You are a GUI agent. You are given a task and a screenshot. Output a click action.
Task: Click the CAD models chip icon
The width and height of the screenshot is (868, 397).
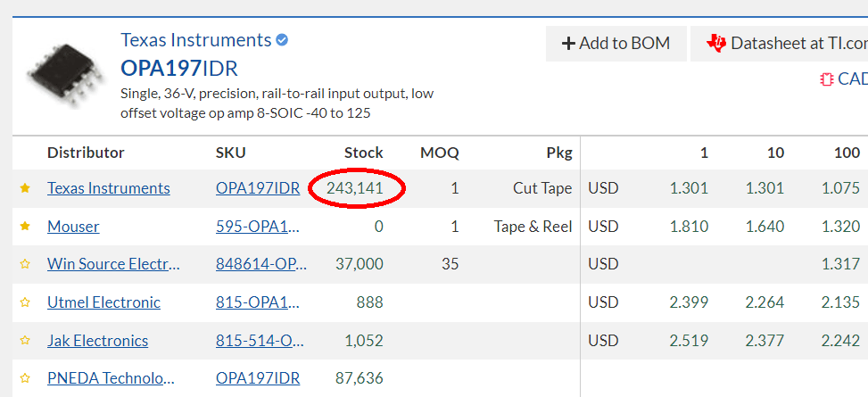click(826, 79)
